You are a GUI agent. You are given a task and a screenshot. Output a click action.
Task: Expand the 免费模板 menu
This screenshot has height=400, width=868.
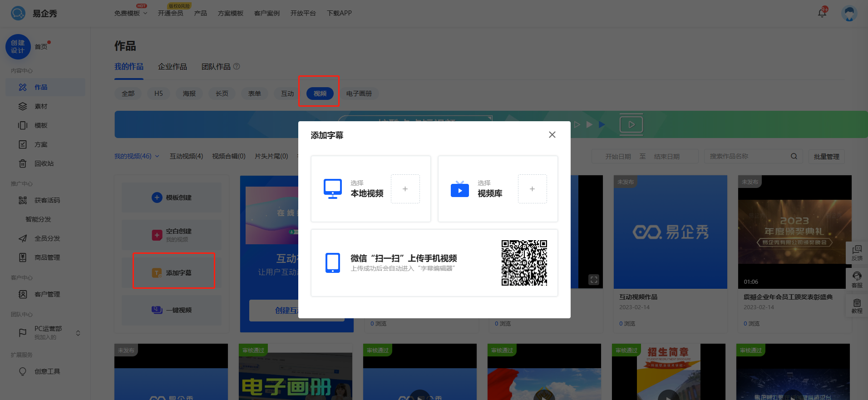(131, 13)
